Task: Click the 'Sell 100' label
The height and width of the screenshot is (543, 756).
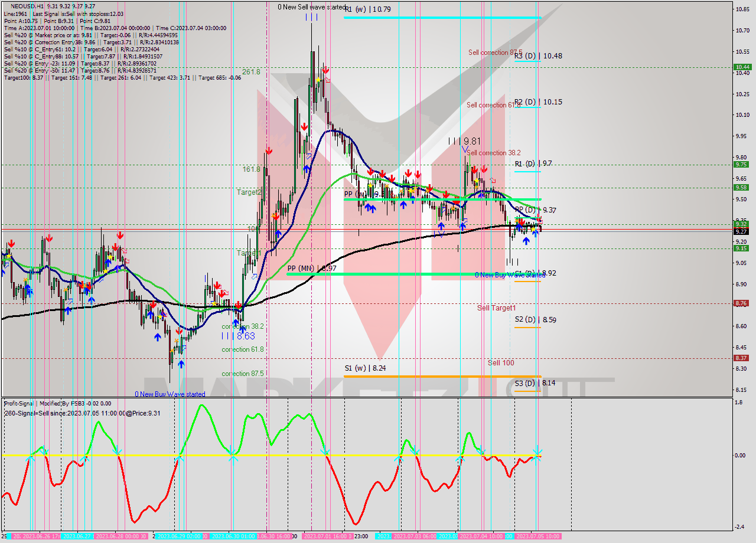Action: pyautogui.click(x=501, y=363)
